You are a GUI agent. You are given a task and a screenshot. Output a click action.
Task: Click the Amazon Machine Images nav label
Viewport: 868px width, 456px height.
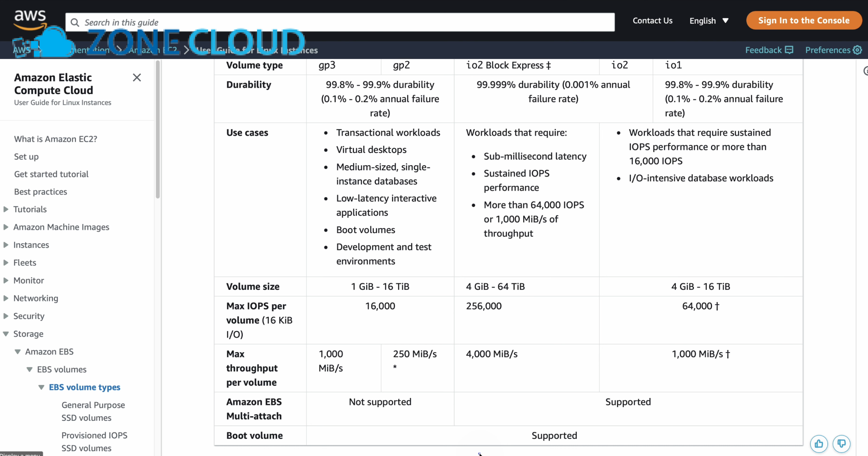click(61, 227)
